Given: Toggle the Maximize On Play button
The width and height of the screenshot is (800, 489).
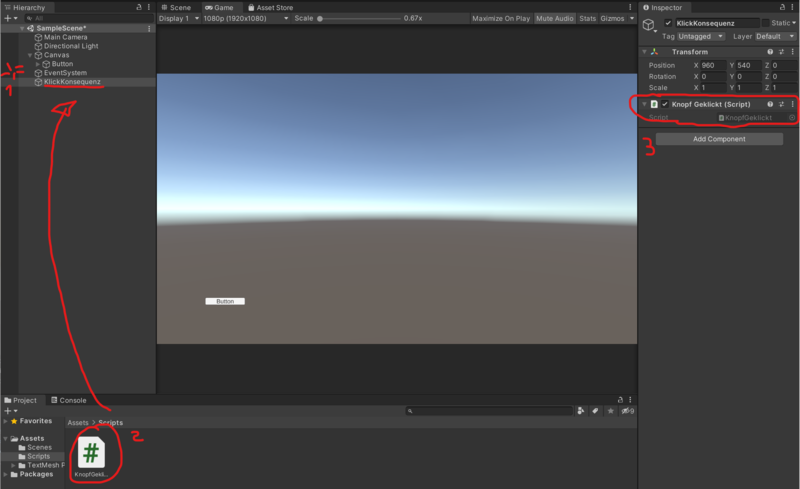Looking at the screenshot, I should [500, 18].
